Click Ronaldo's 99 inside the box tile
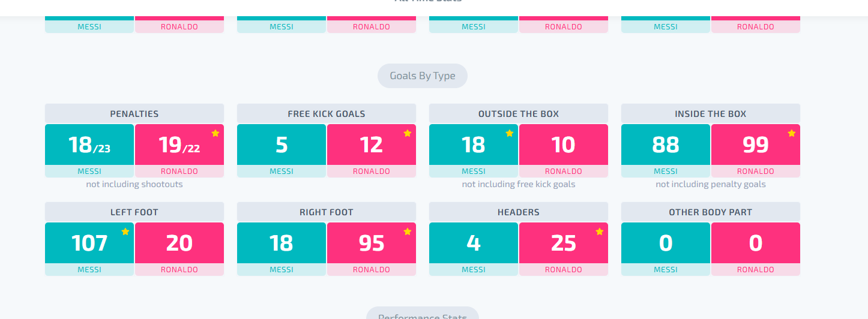 (x=756, y=145)
